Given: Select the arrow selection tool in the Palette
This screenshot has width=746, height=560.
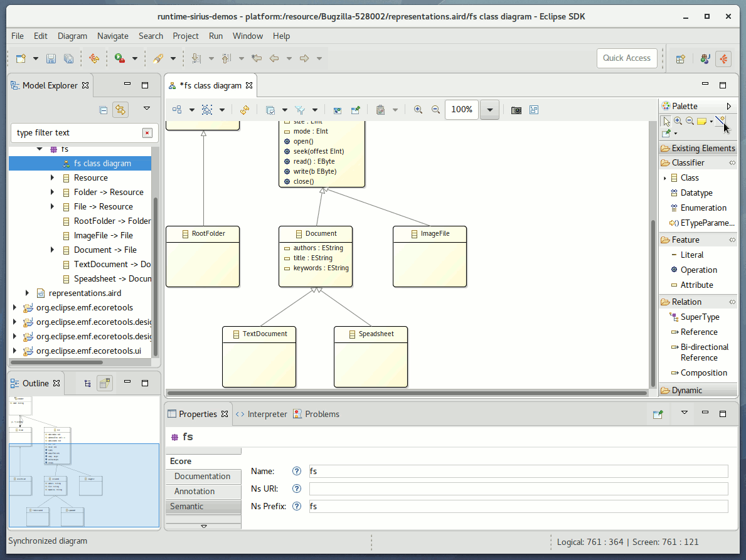Looking at the screenshot, I should coord(666,121).
